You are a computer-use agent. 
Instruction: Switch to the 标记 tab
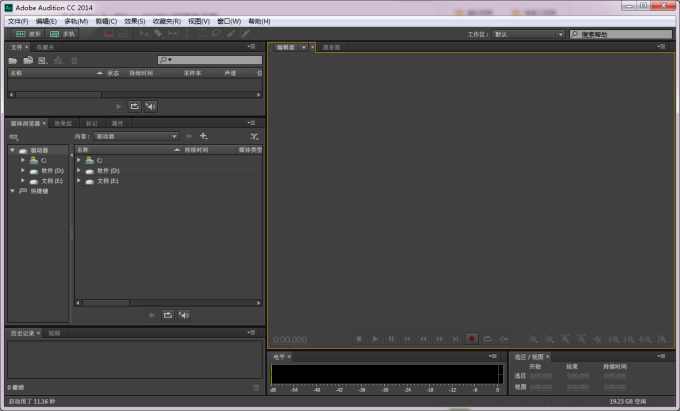(x=92, y=124)
